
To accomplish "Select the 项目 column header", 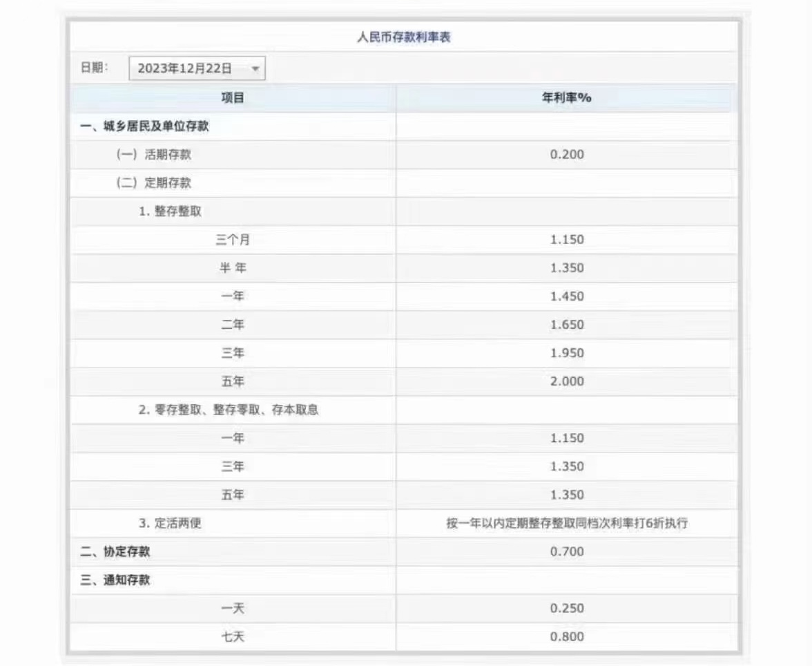I will tap(233, 98).
